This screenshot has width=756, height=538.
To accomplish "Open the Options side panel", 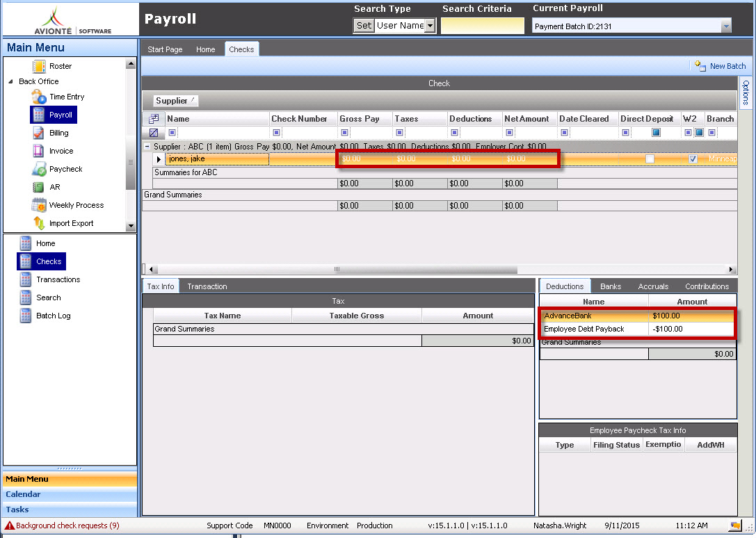I will [x=746, y=93].
